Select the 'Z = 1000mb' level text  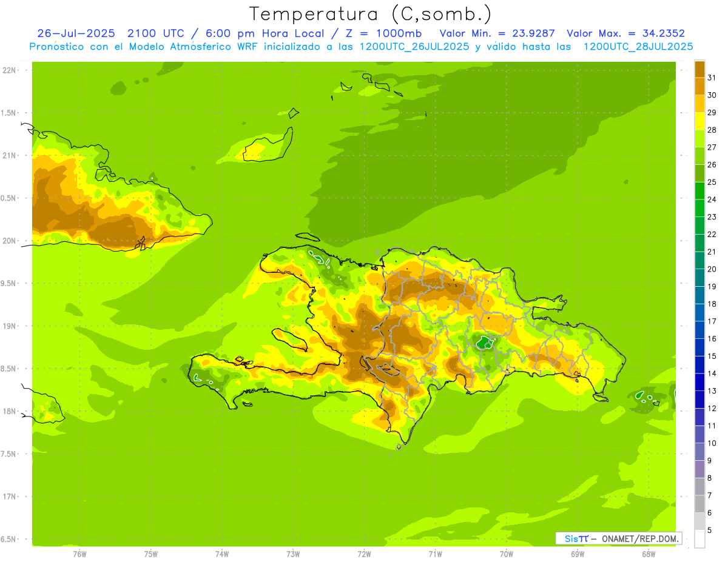(x=382, y=33)
